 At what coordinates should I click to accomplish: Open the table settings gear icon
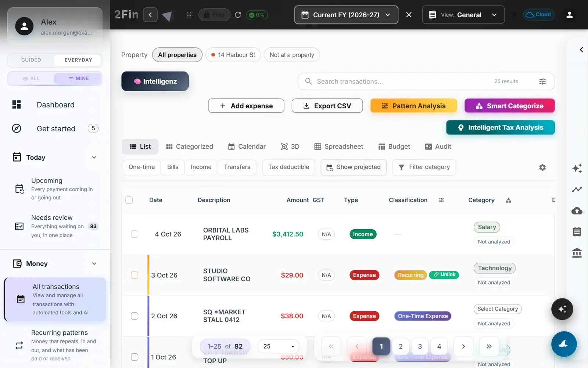click(x=542, y=167)
